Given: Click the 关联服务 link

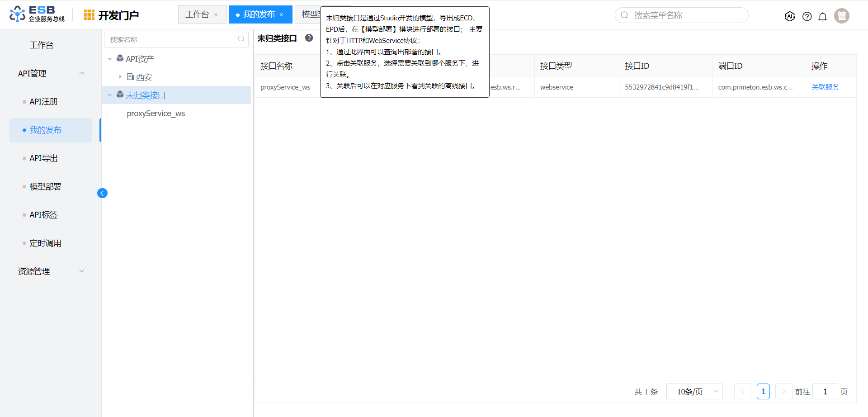Looking at the screenshot, I should (x=825, y=87).
